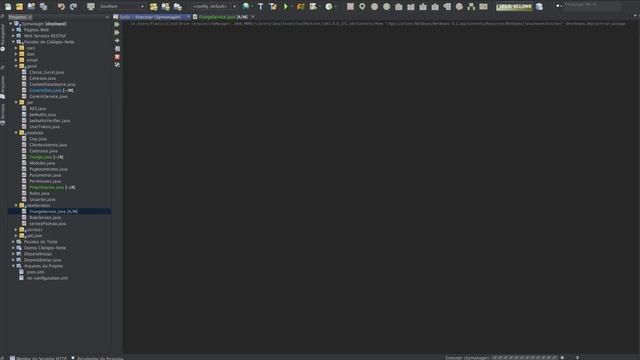This screenshot has width=640, height=360.
Task: Open Monitor do Servidor HTTP panel
Action: click(38, 358)
